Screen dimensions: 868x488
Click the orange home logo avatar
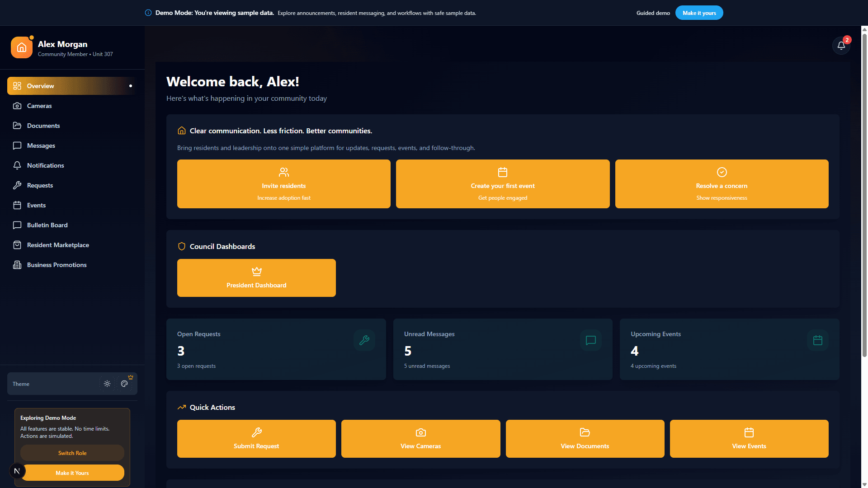point(22,47)
